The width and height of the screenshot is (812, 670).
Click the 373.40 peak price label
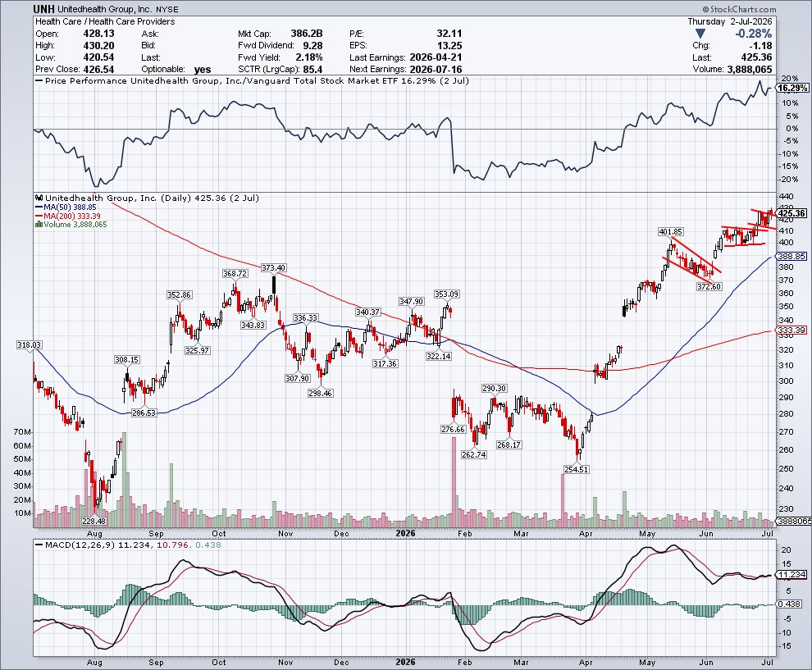(x=273, y=267)
